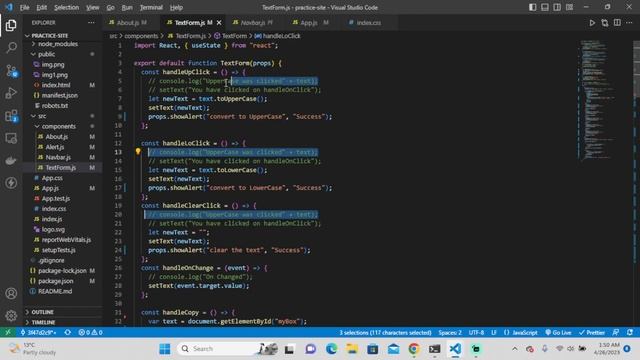Open Alert.js in the explorer

tap(55, 147)
